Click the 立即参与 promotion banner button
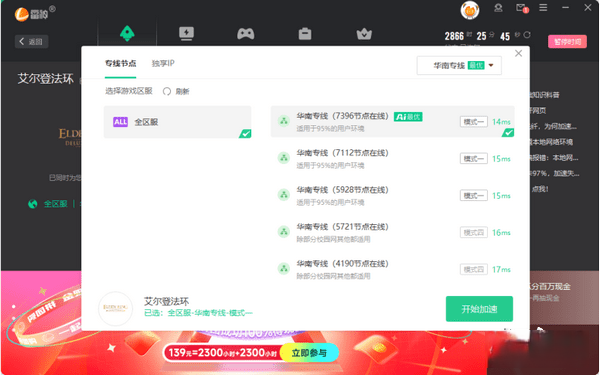The height and width of the screenshot is (375, 600). pyautogui.click(x=309, y=352)
